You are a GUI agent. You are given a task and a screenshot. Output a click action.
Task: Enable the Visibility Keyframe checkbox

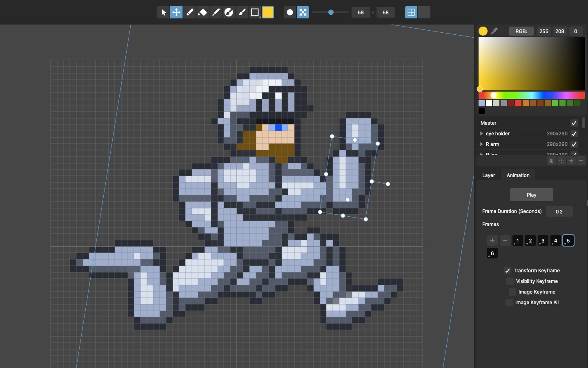click(x=510, y=281)
